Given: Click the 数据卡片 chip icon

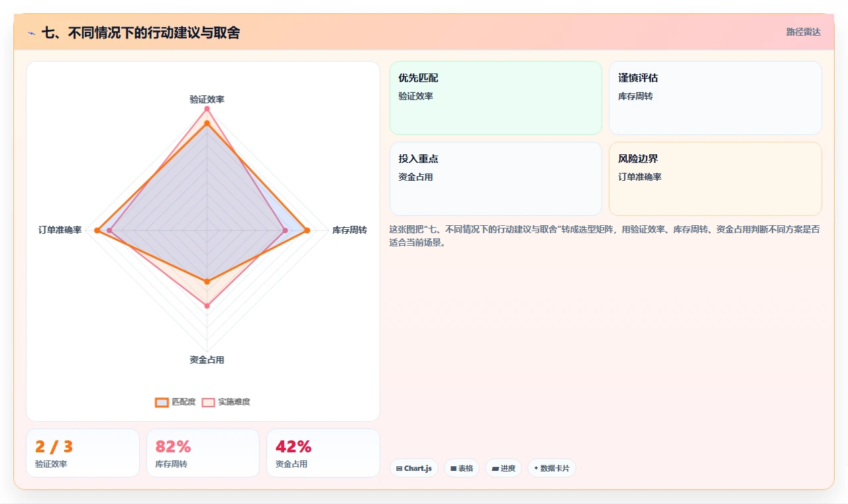Looking at the screenshot, I should coord(536,468).
